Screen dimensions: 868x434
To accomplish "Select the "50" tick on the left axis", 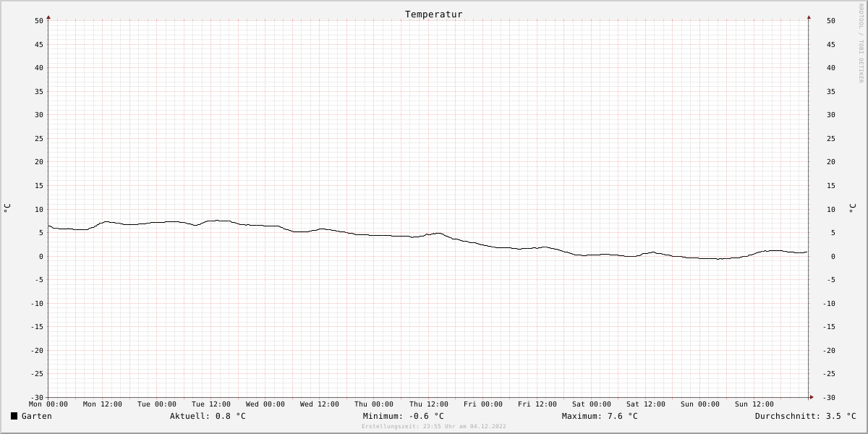I will point(39,21).
